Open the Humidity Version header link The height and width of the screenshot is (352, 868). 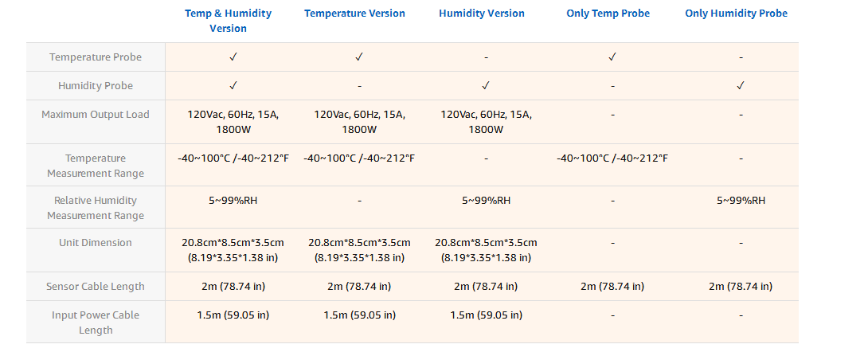[482, 14]
